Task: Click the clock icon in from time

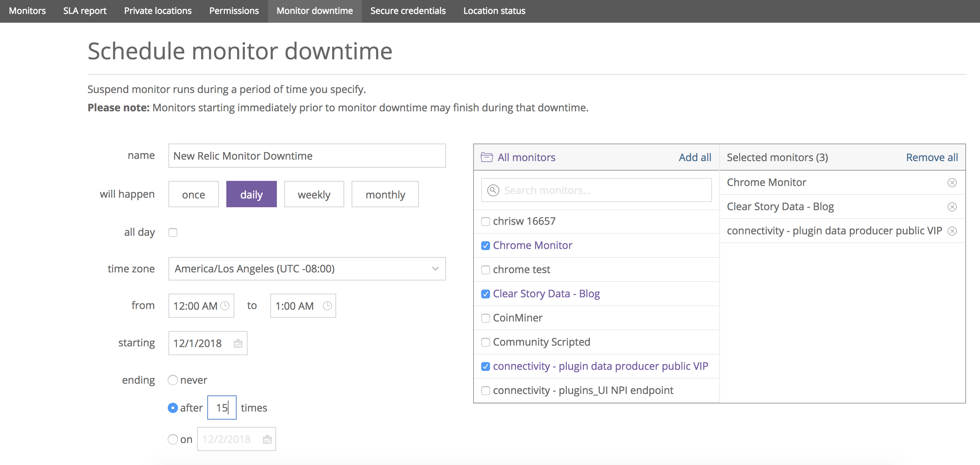Action: (225, 306)
